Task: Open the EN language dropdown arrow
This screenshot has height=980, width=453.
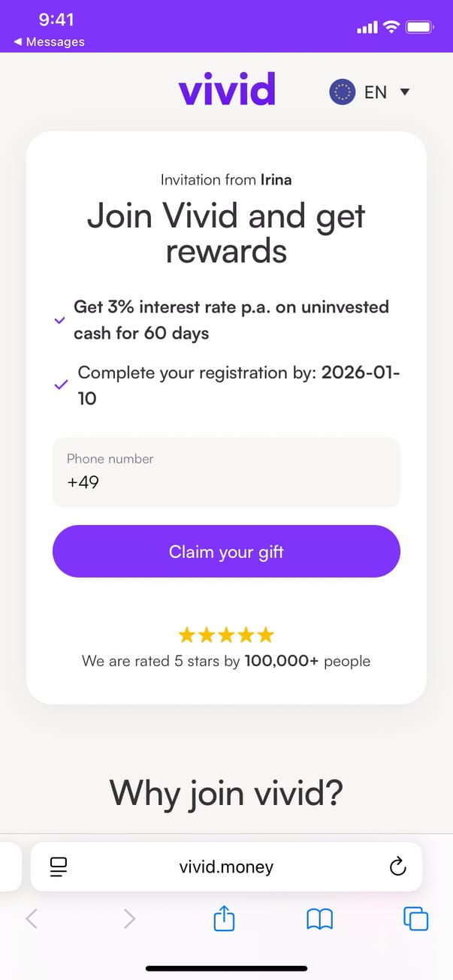Action: coord(405,92)
